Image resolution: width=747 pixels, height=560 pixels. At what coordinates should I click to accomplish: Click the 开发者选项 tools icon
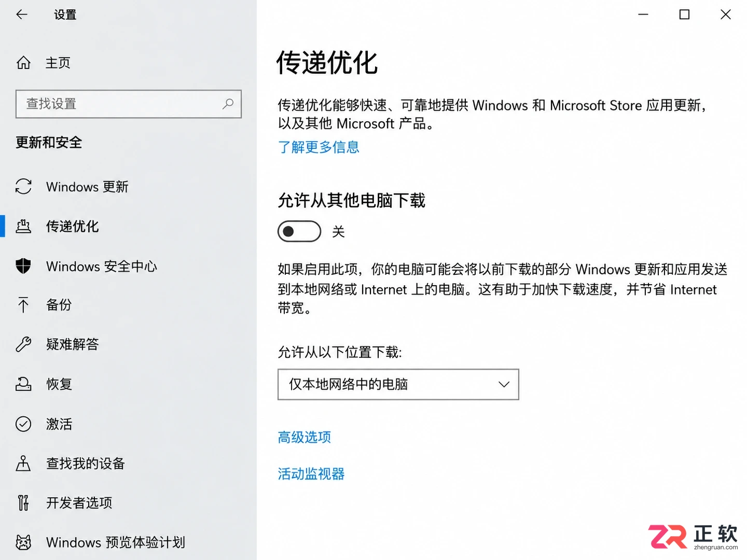pos(23,503)
